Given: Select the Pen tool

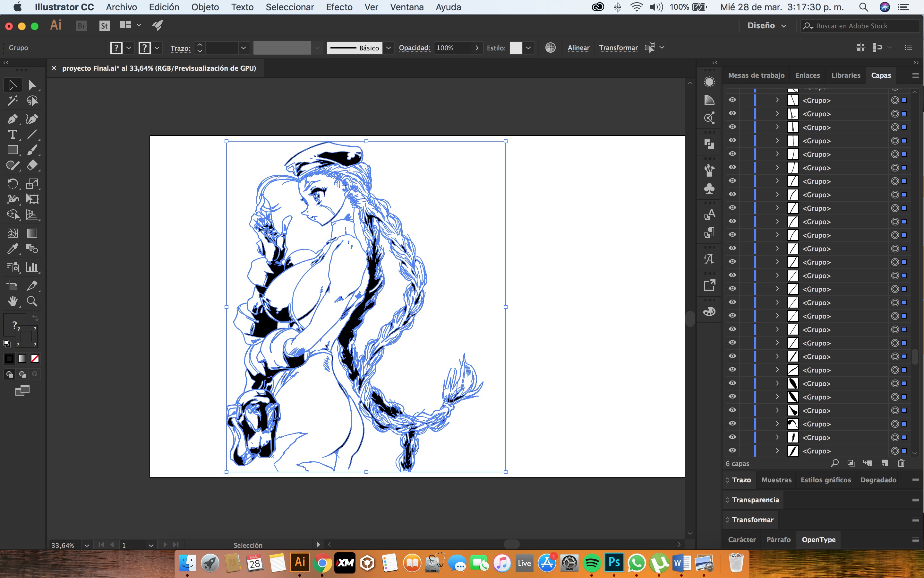Looking at the screenshot, I should pyautogui.click(x=12, y=119).
